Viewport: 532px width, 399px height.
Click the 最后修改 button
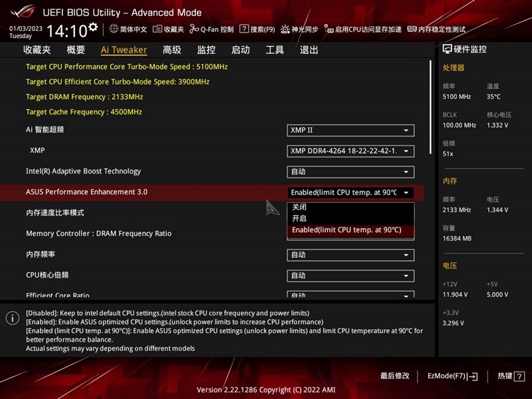coord(394,376)
